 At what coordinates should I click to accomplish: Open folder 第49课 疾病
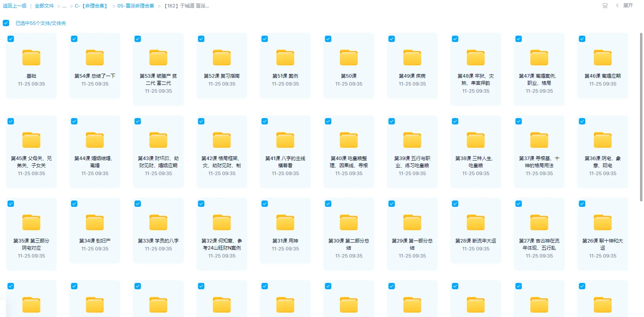tap(412, 57)
